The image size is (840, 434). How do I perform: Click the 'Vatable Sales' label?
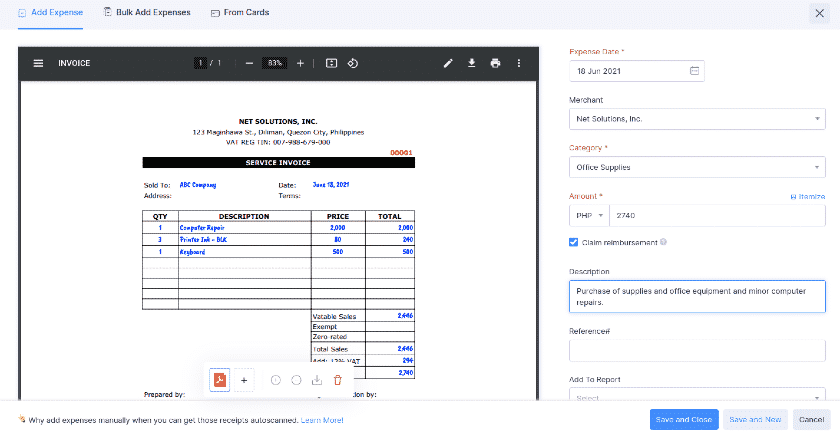pos(334,317)
